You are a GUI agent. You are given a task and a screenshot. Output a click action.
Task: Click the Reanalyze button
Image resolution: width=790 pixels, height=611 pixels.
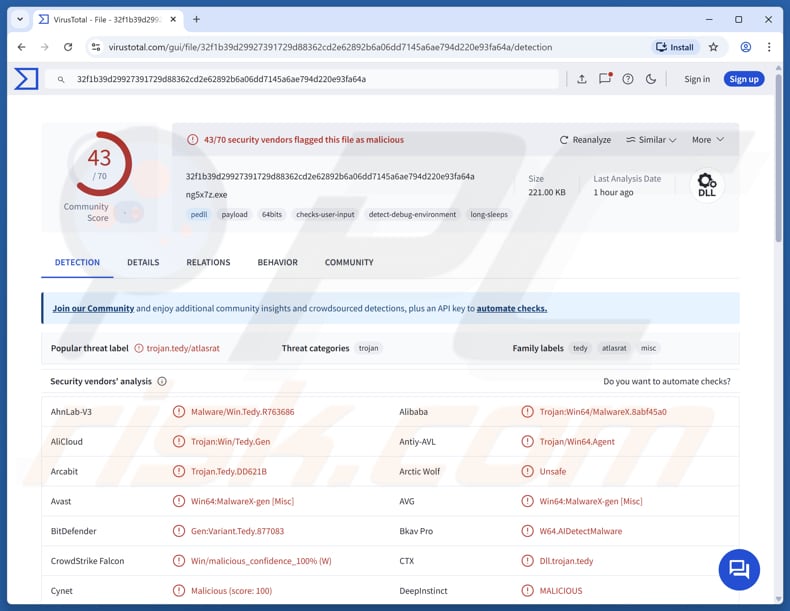(585, 140)
